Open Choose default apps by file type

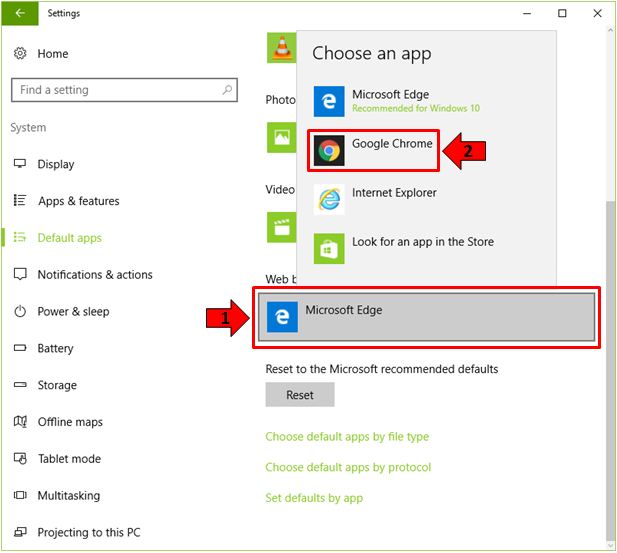pyautogui.click(x=347, y=437)
